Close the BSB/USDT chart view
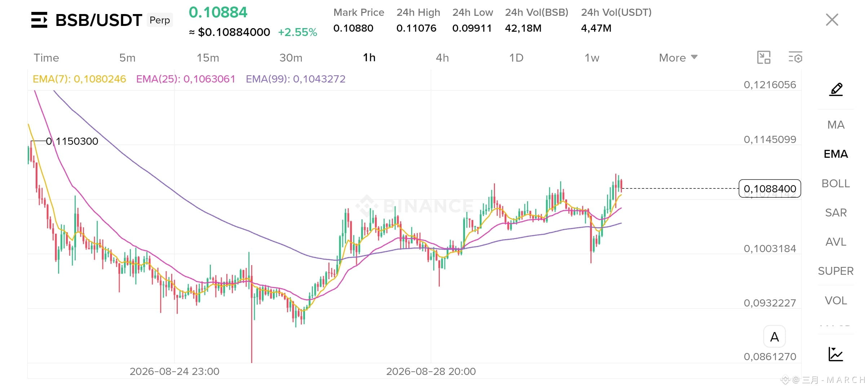The image size is (868, 389). (832, 20)
